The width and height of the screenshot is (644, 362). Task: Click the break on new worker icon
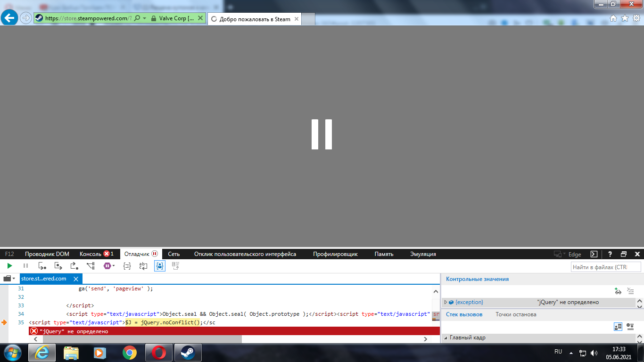[91, 266]
